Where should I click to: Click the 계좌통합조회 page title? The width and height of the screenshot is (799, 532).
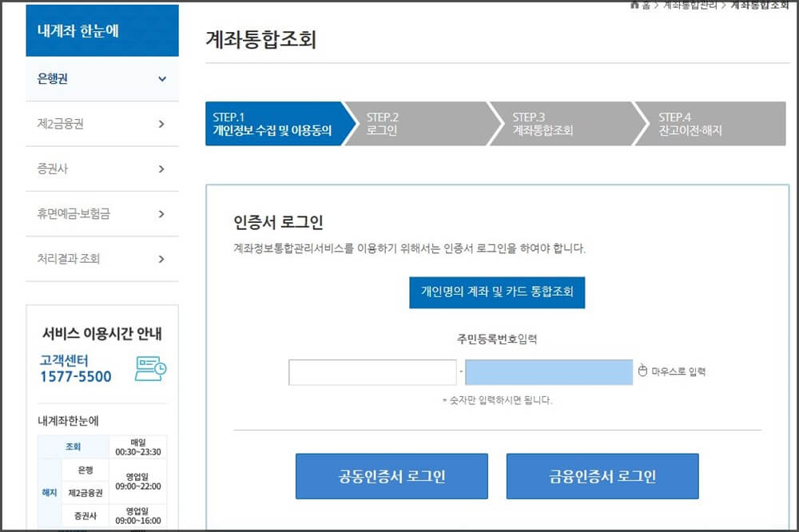[261, 39]
